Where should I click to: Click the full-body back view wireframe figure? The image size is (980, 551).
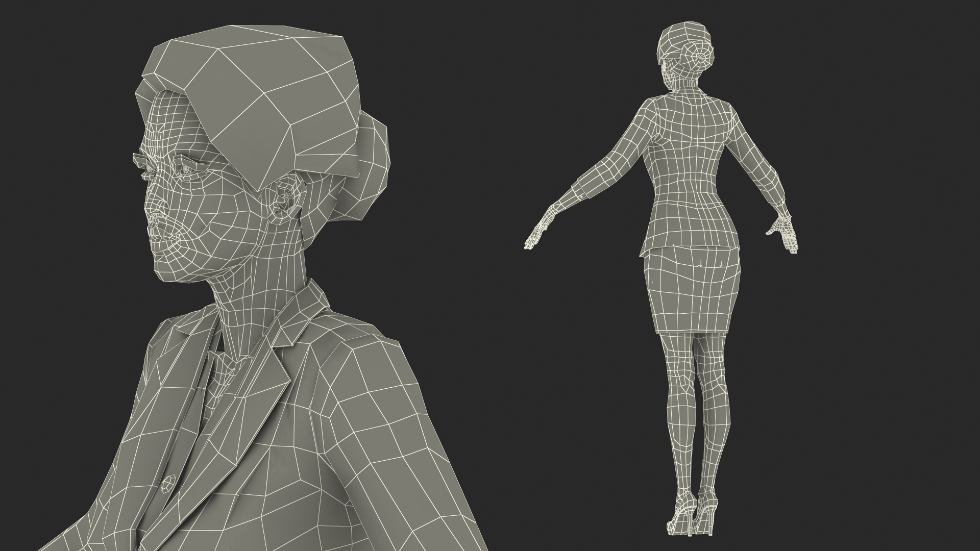click(x=661, y=278)
